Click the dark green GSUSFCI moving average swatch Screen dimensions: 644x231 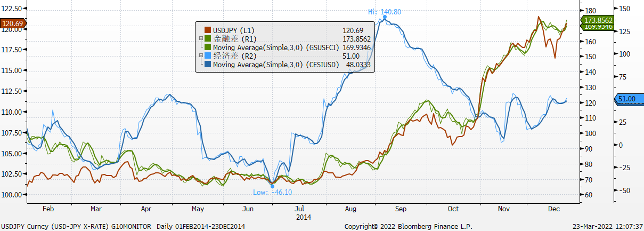click(208, 47)
